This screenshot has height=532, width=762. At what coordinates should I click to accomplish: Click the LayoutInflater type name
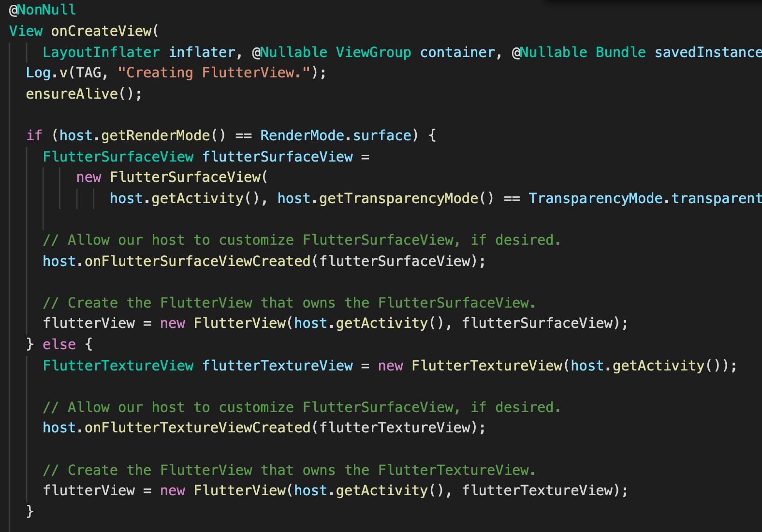tap(101, 52)
